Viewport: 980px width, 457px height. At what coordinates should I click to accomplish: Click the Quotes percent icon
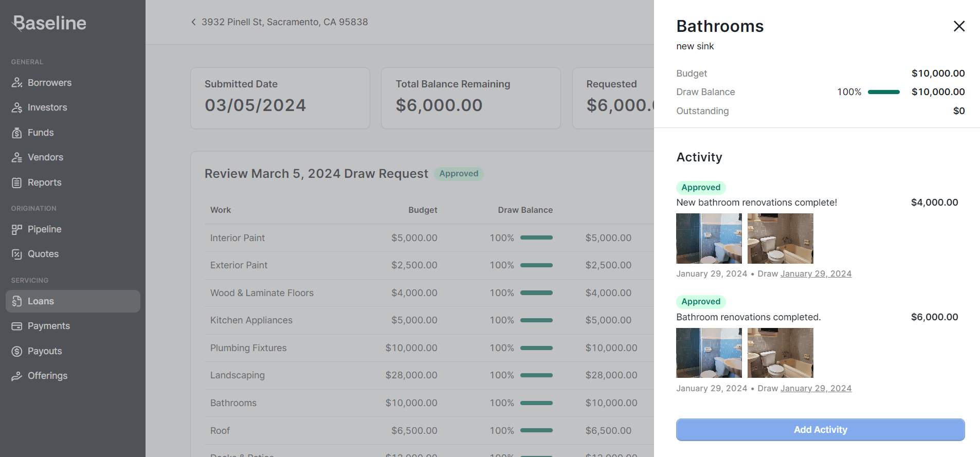pyautogui.click(x=17, y=254)
